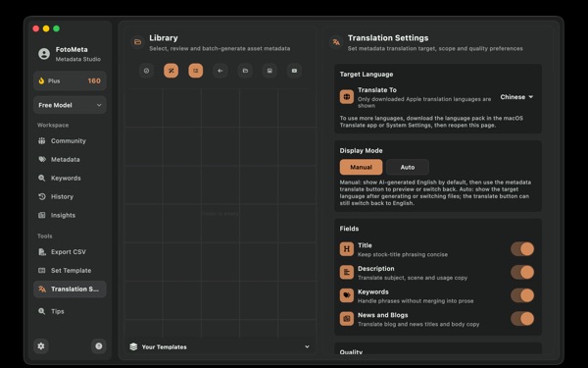Click the FotoMeta profile avatar icon
The image size is (588, 368).
[x=44, y=54]
